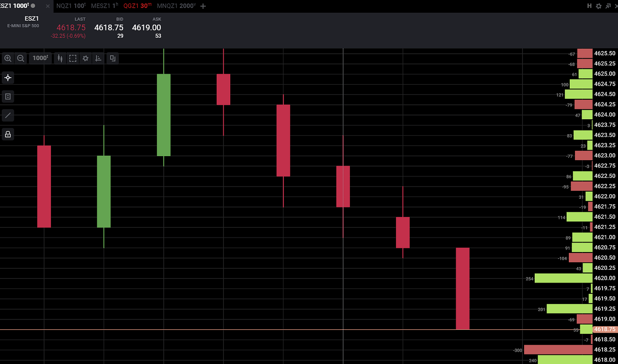Open the 1000t interval selector

(x=40, y=58)
